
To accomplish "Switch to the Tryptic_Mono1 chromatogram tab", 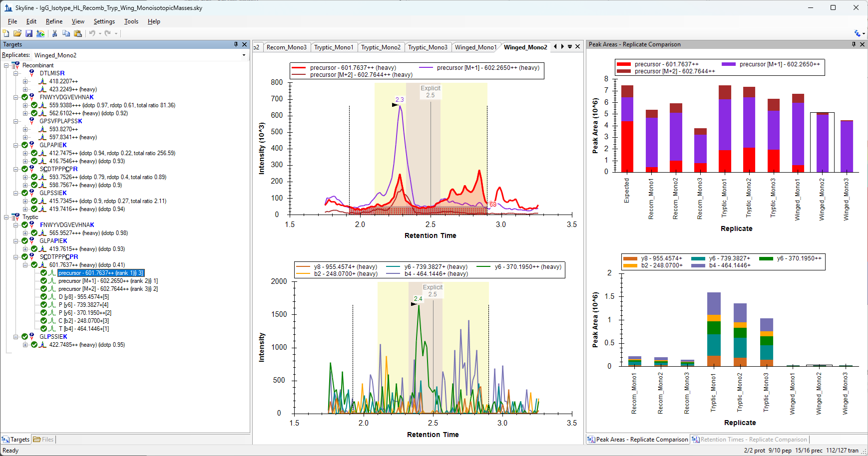I will tap(333, 47).
